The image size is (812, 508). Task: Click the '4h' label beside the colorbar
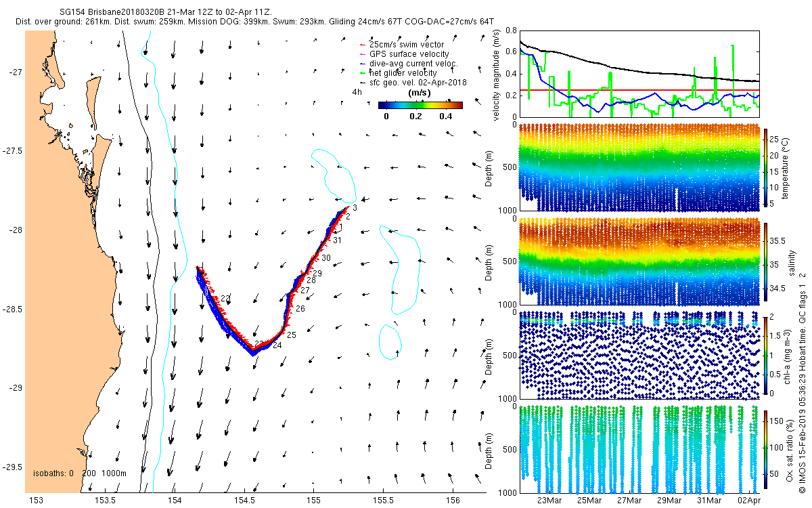357,91
